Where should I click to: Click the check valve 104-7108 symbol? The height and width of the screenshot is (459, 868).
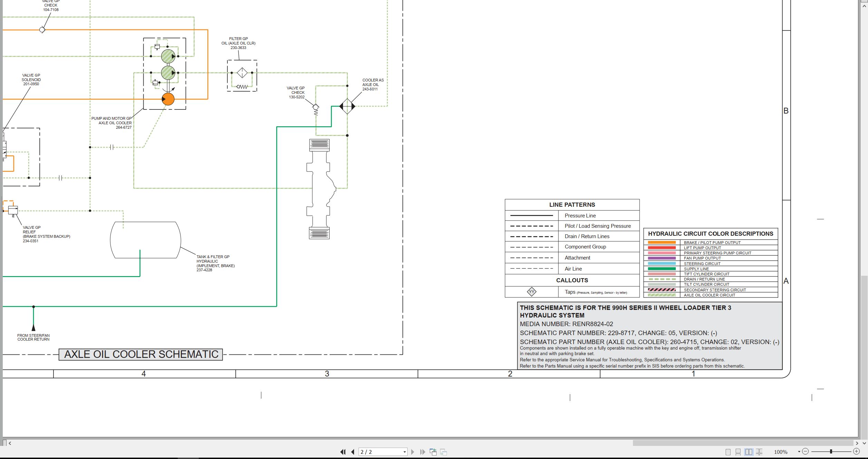tap(42, 30)
